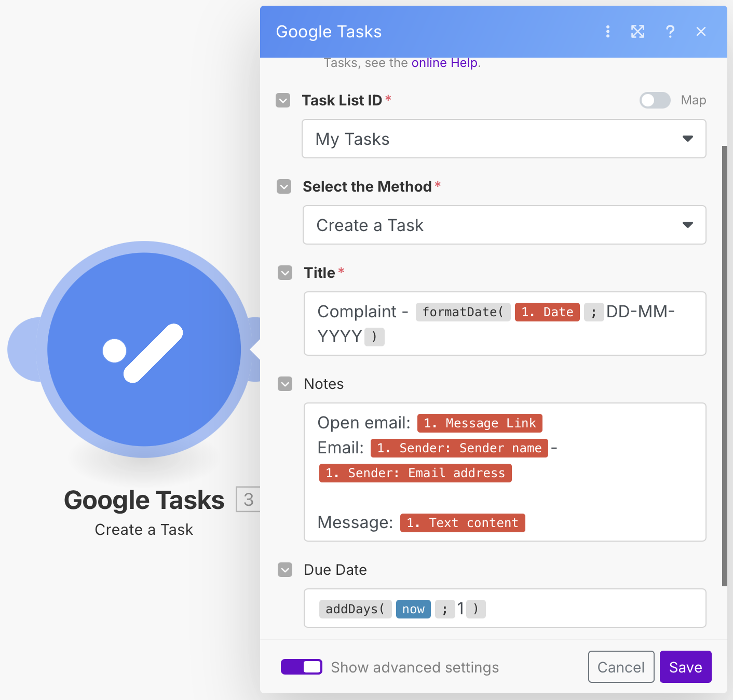Click the panel's vertical scrollbar

tap(725, 366)
